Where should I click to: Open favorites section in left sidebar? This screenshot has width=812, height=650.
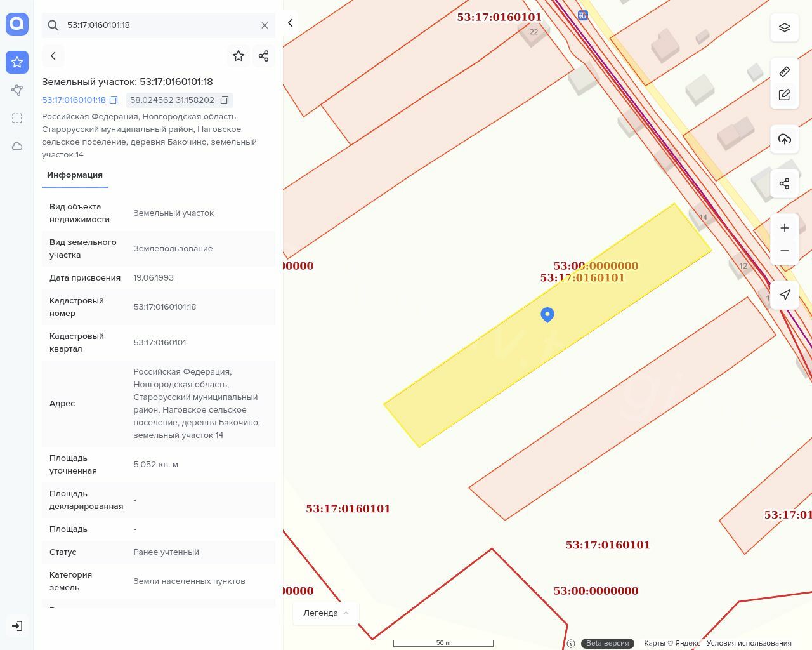pyautogui.click(x=17, y=62)
